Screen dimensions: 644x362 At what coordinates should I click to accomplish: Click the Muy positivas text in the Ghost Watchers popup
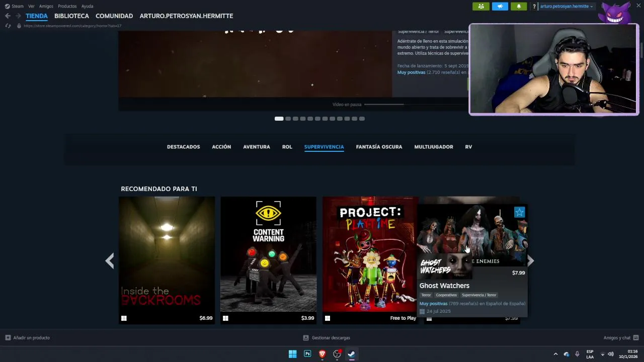coord(433,304)
